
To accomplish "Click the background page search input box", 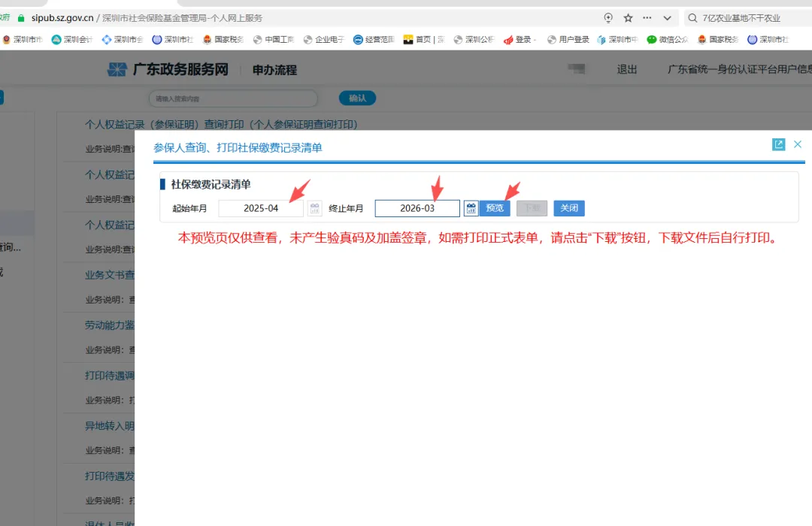I will 233,98.
